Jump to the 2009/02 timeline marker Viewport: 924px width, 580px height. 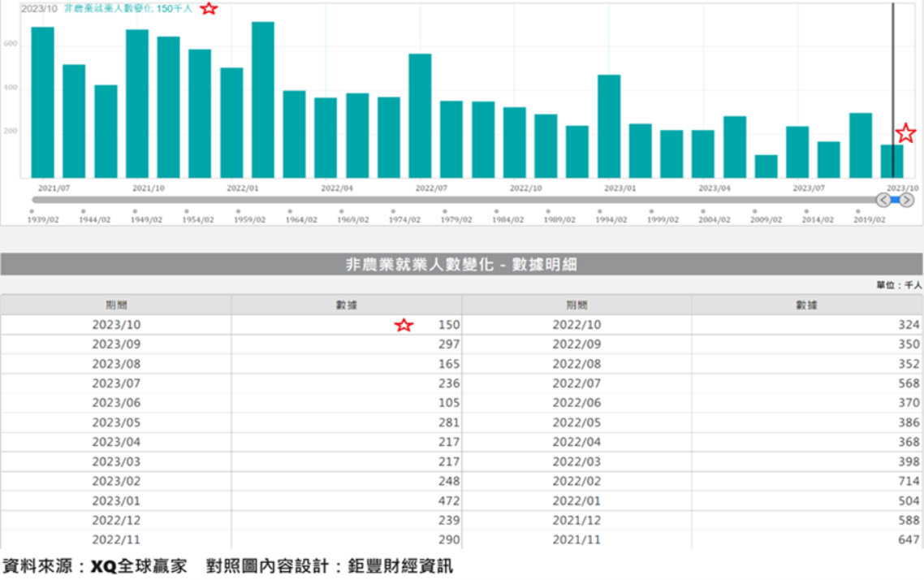click(755, 211)
